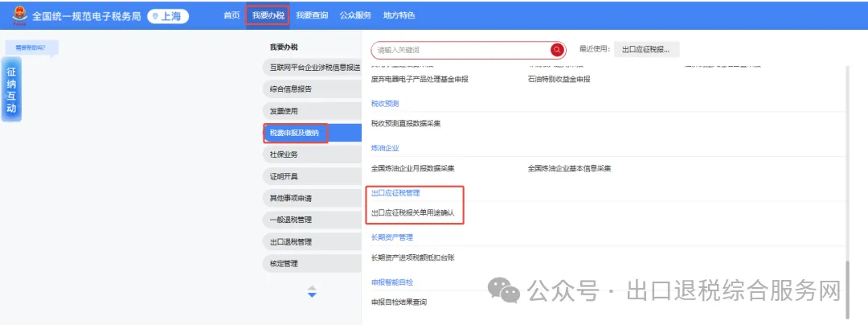Open the 需要帮助吗? help bubble
The height and width of the screenshot is (325, 868).
point(31,47)
